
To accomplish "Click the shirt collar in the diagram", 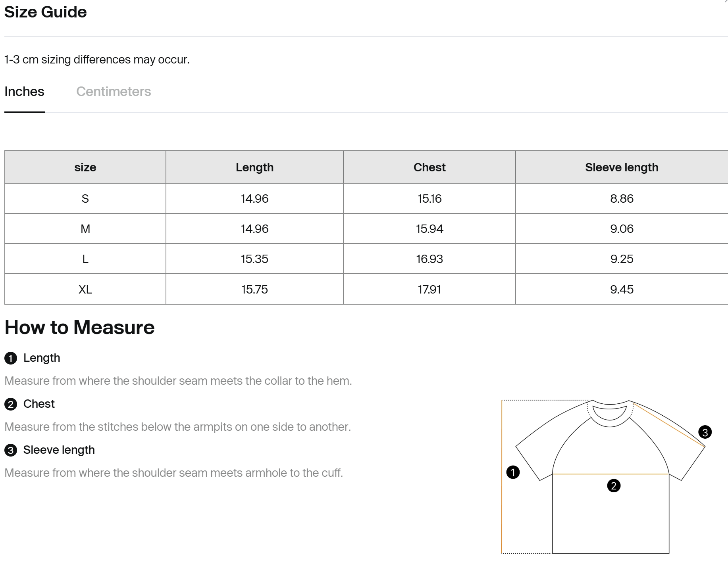I will pos(610,413).
